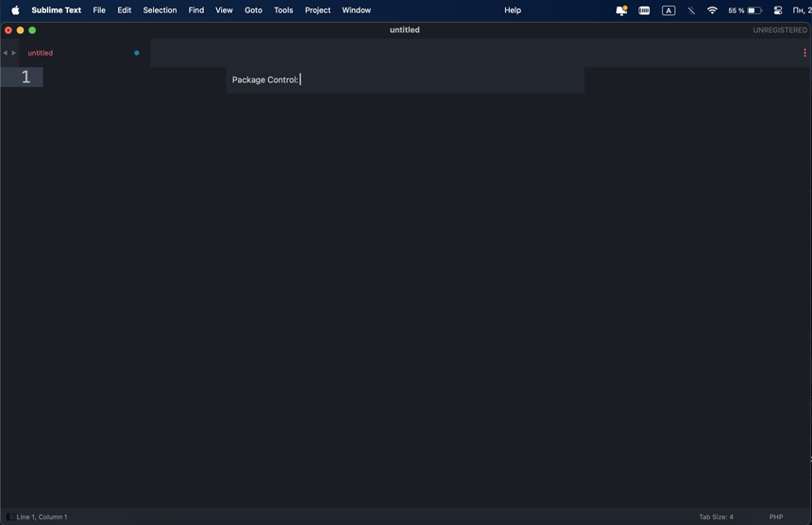Open the Goto menu
Viewport: 812px width, 525px height.
tap(253, 10)
